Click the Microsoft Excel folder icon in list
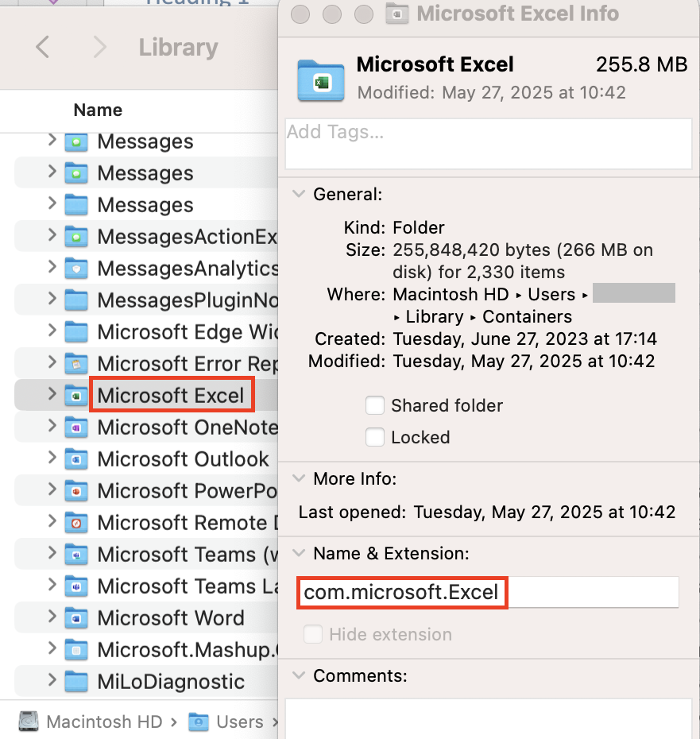Image resolution: width=700 pixels, height=739 pixels. (x=76, y=396)
